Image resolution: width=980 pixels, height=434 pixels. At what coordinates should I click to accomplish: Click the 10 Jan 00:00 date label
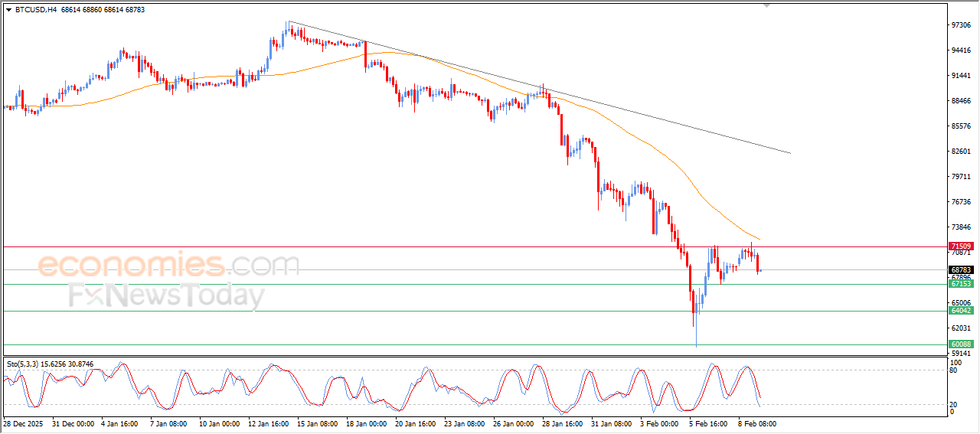pyautogui.click(x=220, y=423)
